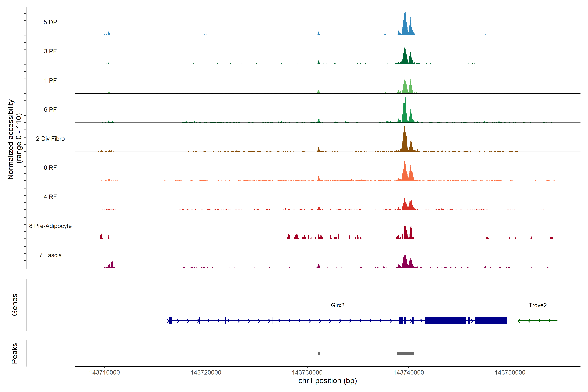This screenshot has width=588, height=392.
Task: Click the 8 Pre-Adipocyte label
Action: [50, 226]
